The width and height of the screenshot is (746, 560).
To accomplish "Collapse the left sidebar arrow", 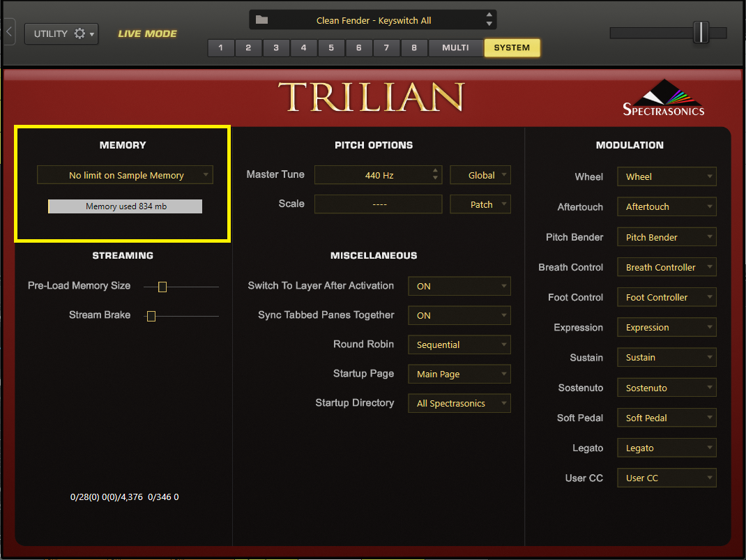I will click(9, 32).
